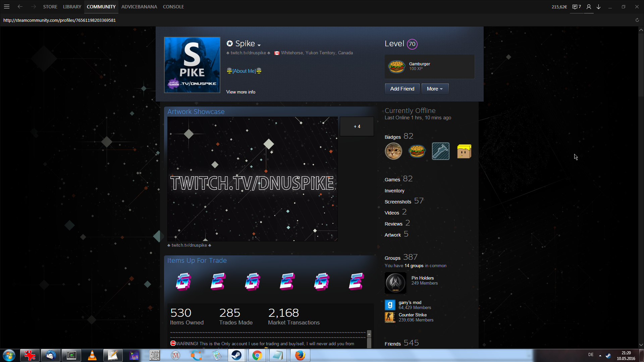Open the hamburger menu at top left
Image resolution: width=644 pixels, height=362 pixels.
(7, 7)
